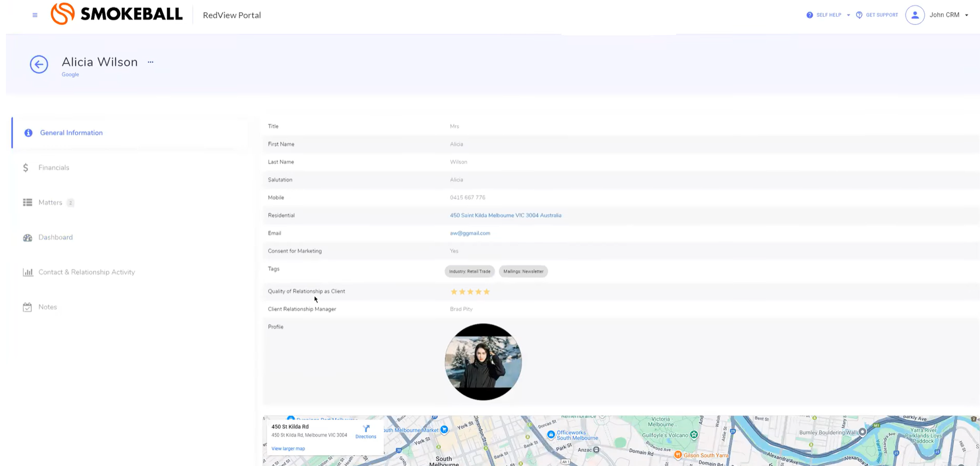The height and width of the screenshot is (466, 980).
Task: Click the fifth star in relationship rating
Action: 486,292
